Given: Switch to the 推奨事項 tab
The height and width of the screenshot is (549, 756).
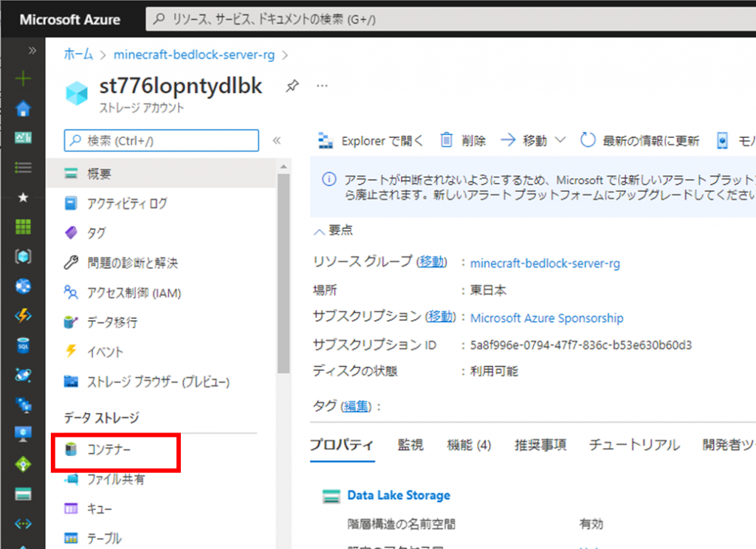Looking at the screenshot, I should click(x=540, y=445).
